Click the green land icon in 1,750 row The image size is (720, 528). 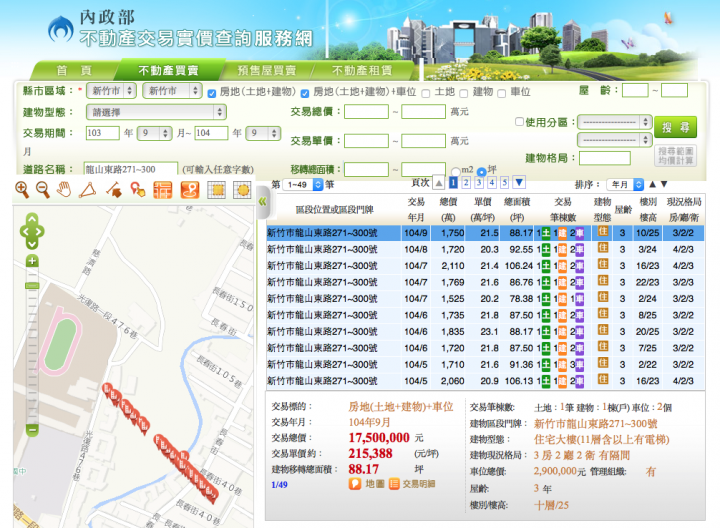546,233
